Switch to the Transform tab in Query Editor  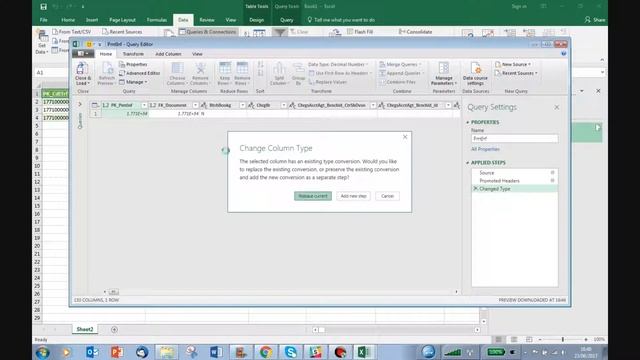[133, 54]
